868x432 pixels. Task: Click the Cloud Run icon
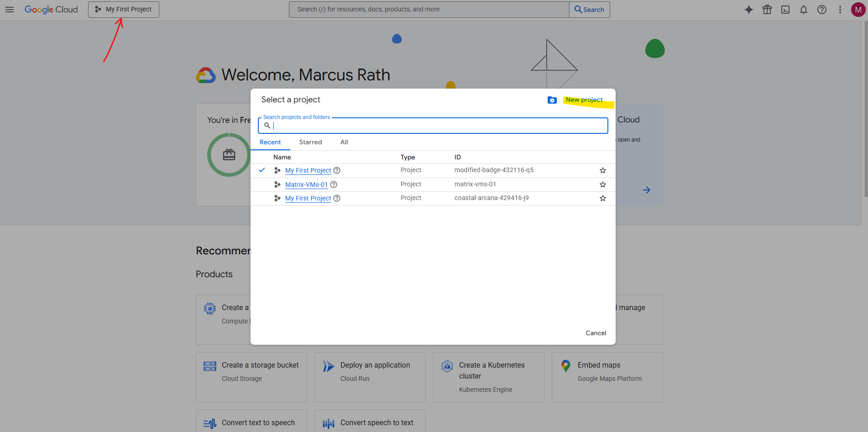point(329,366)
